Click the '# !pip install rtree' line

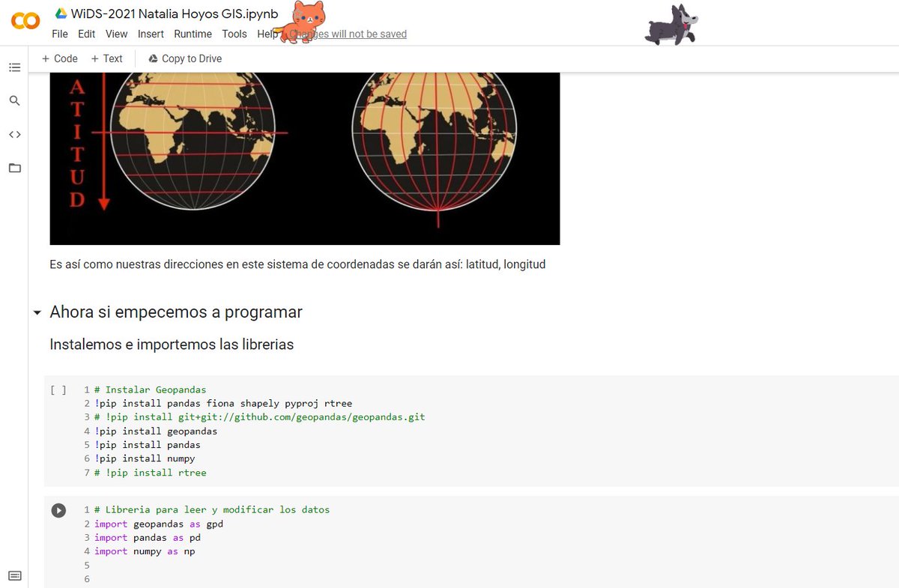pyautogui.click(x=150, y=473)
